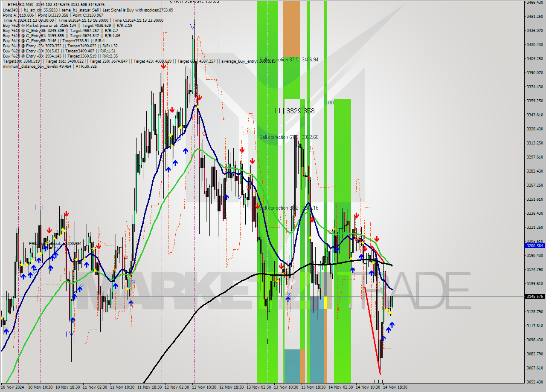Click the 3466.430 price axis label
The height and width of the screenshot is (392, 546).
tap(534, 2)
